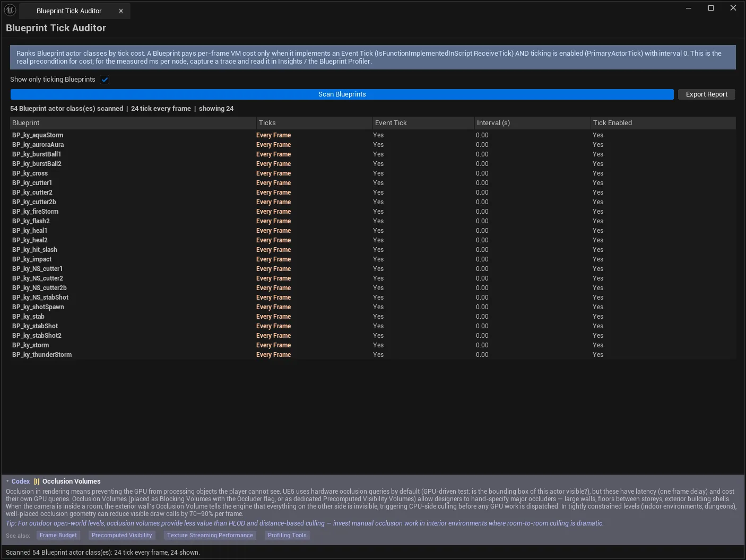Select the BP_ky_cutter1 row
The height and width of the screenshot is (560, 746).
click(x=373, y=183)
